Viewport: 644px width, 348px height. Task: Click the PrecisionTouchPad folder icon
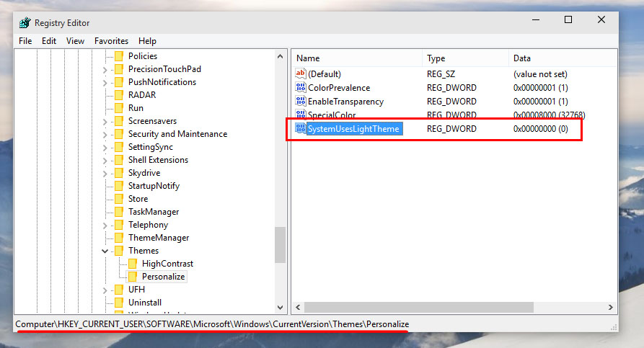(119, 69)
